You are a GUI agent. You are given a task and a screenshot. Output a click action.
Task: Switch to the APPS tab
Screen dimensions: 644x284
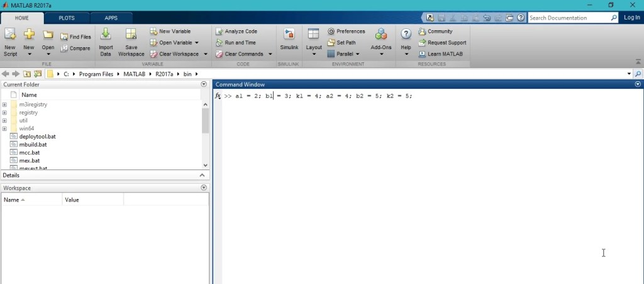tap(111, 18)
